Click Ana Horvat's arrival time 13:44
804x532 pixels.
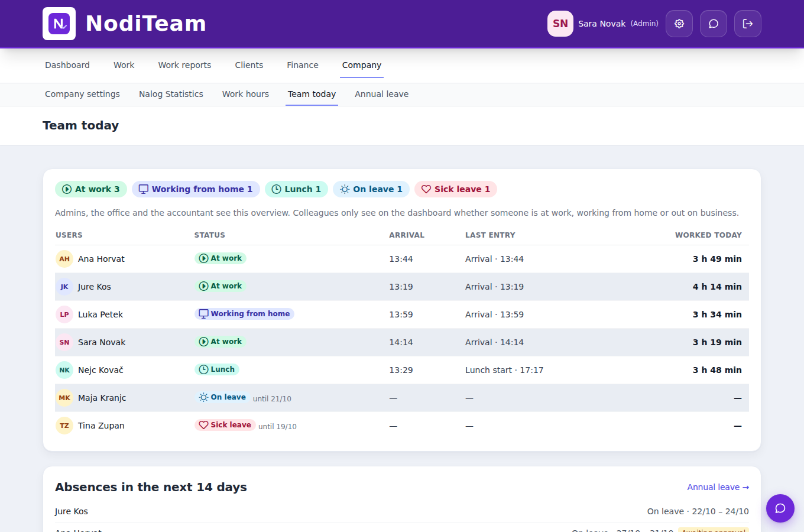click(401, 259)
